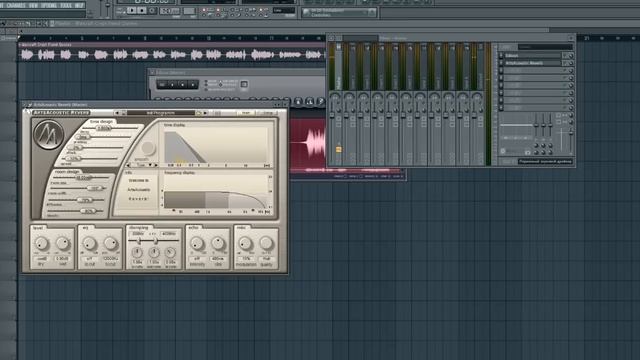Select the Edison effect slot in mixer
640x360 pixels.
533,56
